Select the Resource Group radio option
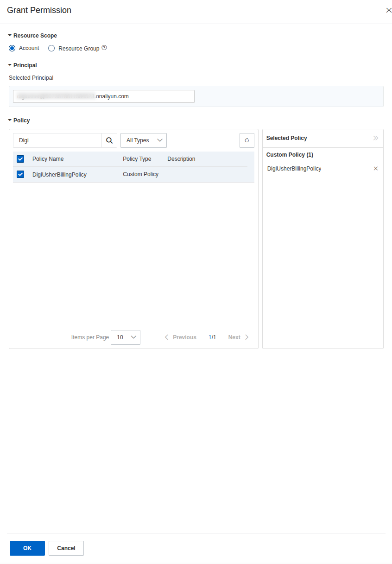392x564 pixels. [51, 48]
